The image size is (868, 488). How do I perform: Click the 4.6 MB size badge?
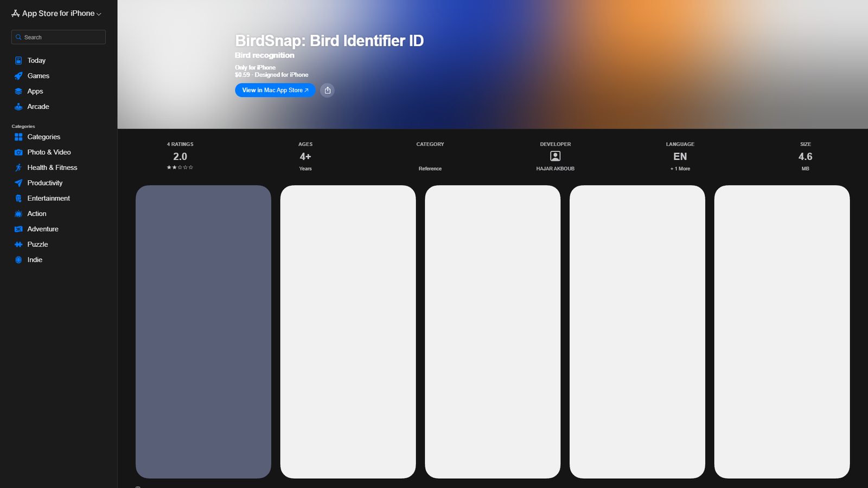(x=806, y=157)
